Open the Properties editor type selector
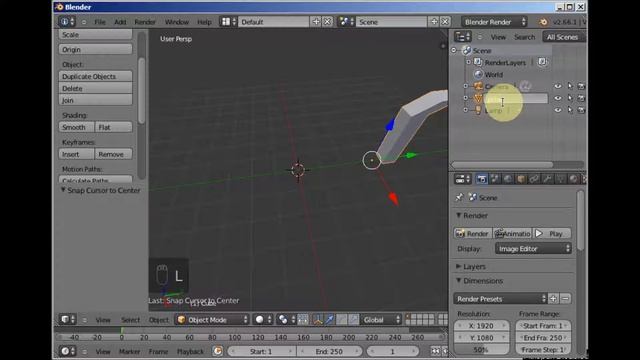 coord(463,179)
